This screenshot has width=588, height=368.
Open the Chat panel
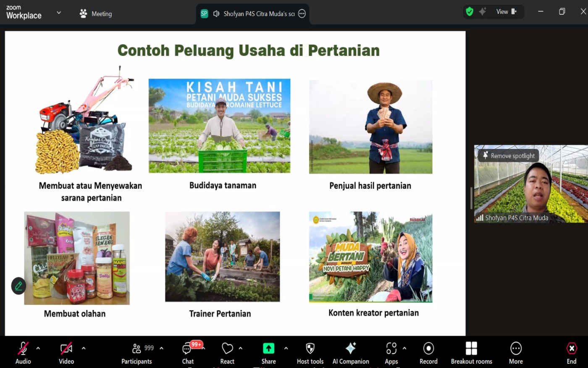point(188,353)
